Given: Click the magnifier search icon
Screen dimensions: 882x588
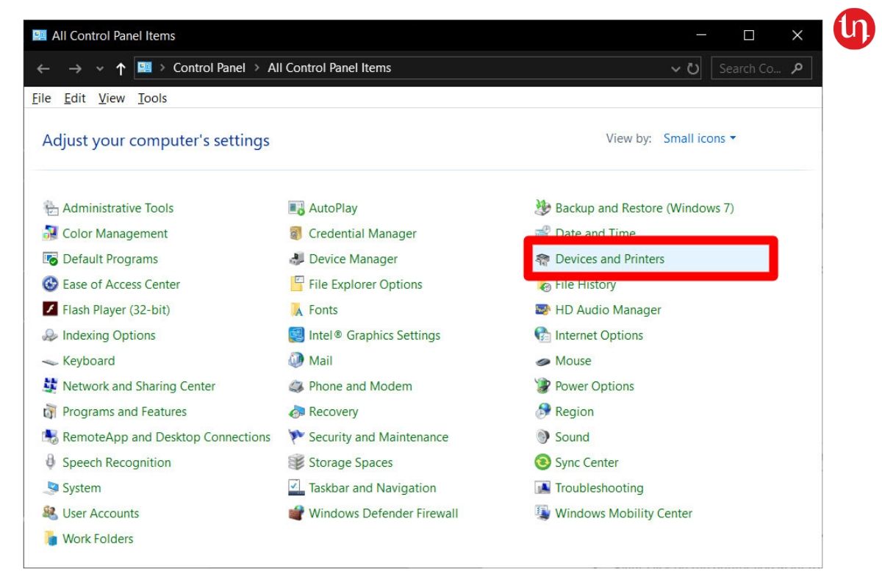Looking at the screenshot, I should (x=797, y=68).
